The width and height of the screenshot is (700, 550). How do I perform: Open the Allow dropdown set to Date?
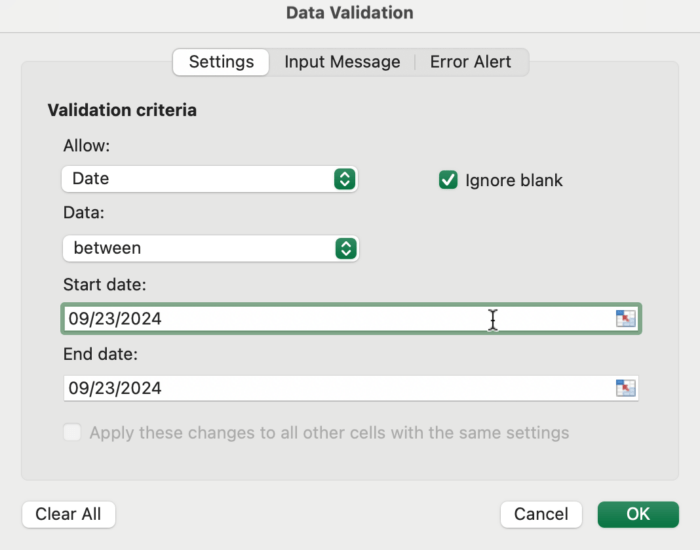tap(200, 179)
